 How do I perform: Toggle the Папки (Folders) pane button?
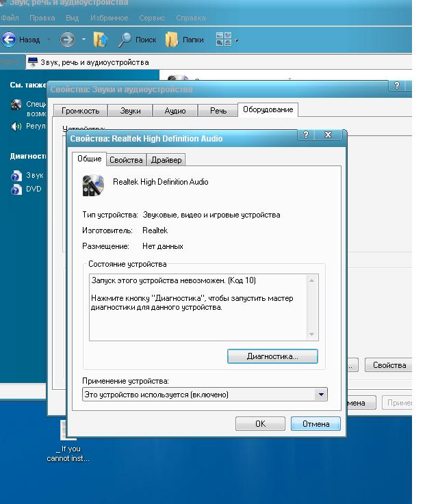pyautogui.click(x=185, y=40)
